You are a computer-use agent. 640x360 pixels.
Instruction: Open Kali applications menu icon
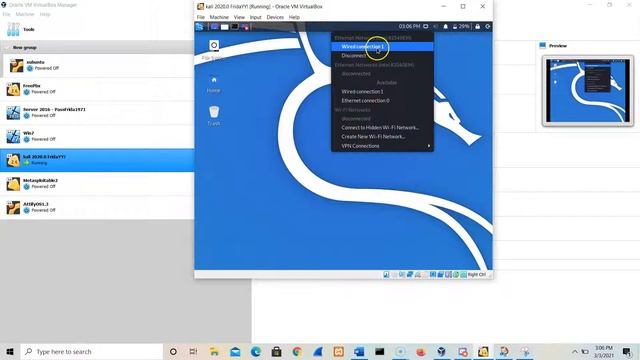click(x=200, y=27)
